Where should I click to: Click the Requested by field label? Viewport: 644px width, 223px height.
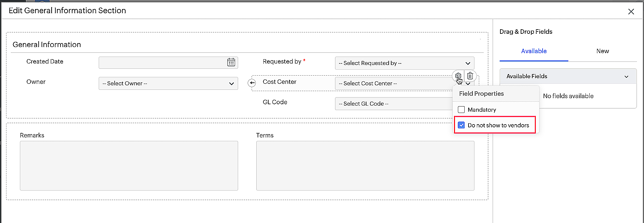(x=282, y=61)
